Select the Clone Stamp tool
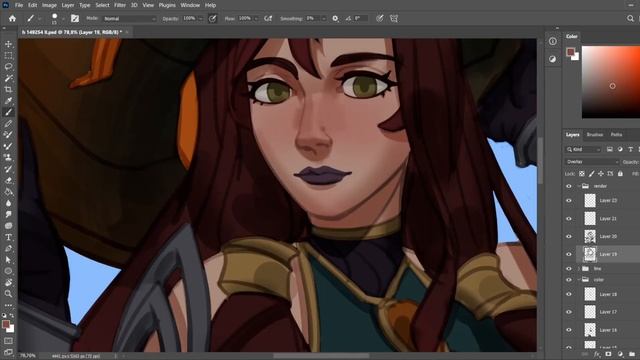 pos(8,157)
